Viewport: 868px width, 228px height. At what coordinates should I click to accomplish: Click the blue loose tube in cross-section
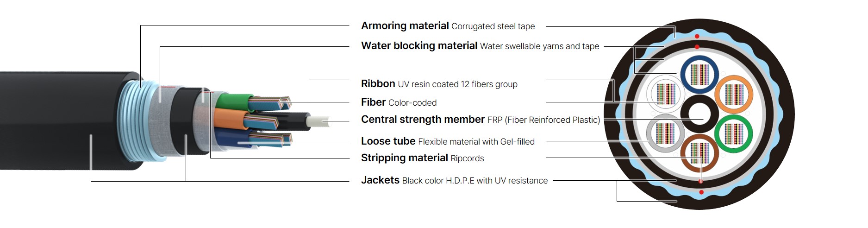[699, 75]
